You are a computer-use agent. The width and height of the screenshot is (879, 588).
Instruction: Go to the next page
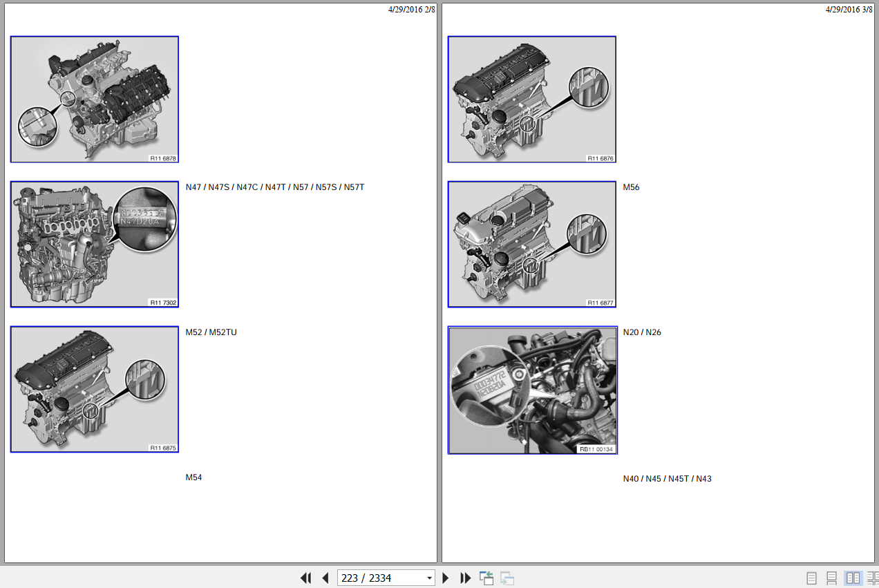pos(446,578)
